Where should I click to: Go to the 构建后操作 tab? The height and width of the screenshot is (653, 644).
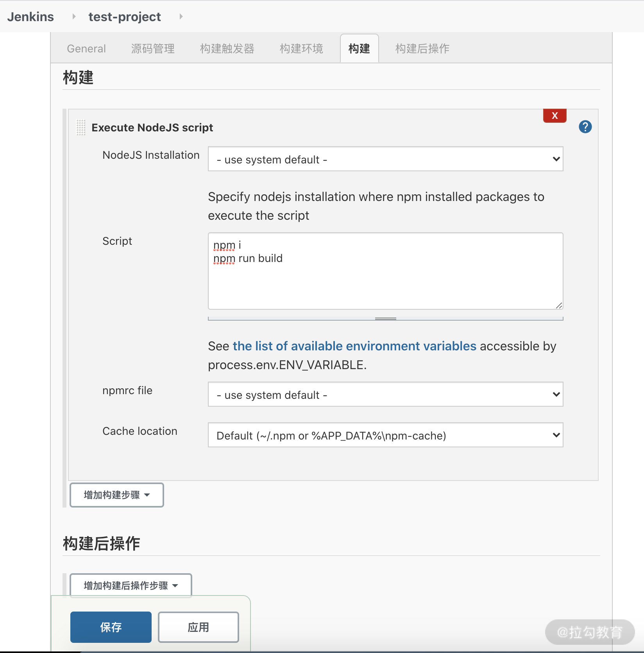pos(422,48)
